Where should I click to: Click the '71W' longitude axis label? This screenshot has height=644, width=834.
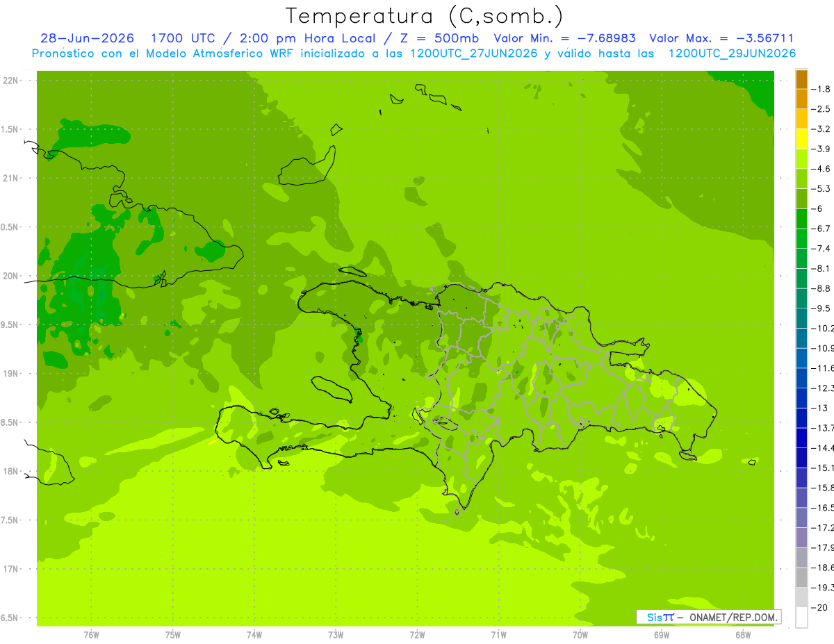pyautogui.click(x=498, y=635)
